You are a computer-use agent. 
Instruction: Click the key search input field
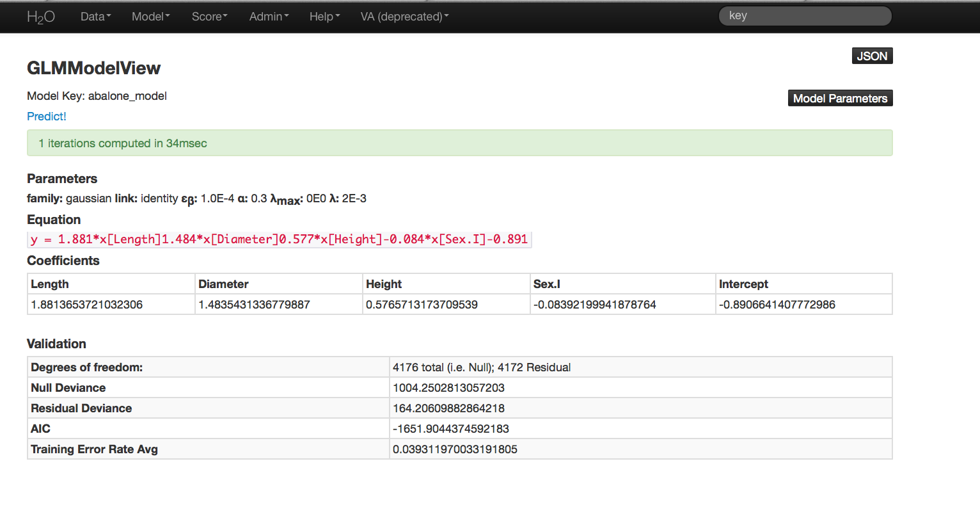coord(804,16)
